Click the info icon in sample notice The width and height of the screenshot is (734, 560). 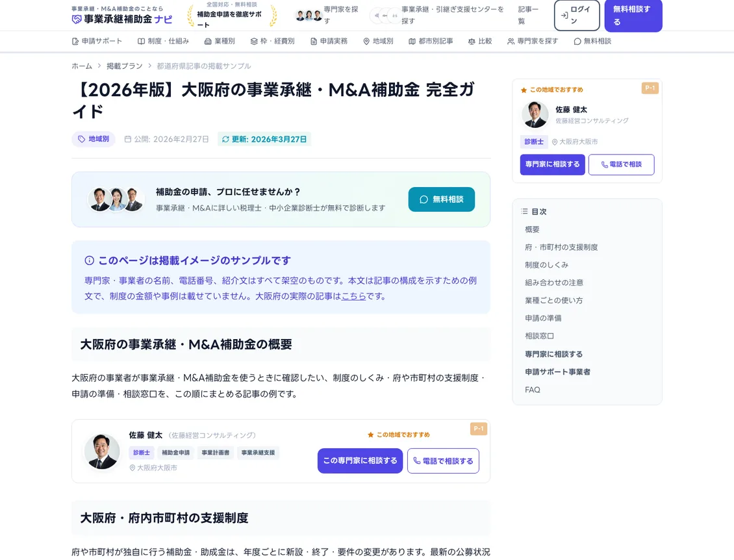(90, 261)
